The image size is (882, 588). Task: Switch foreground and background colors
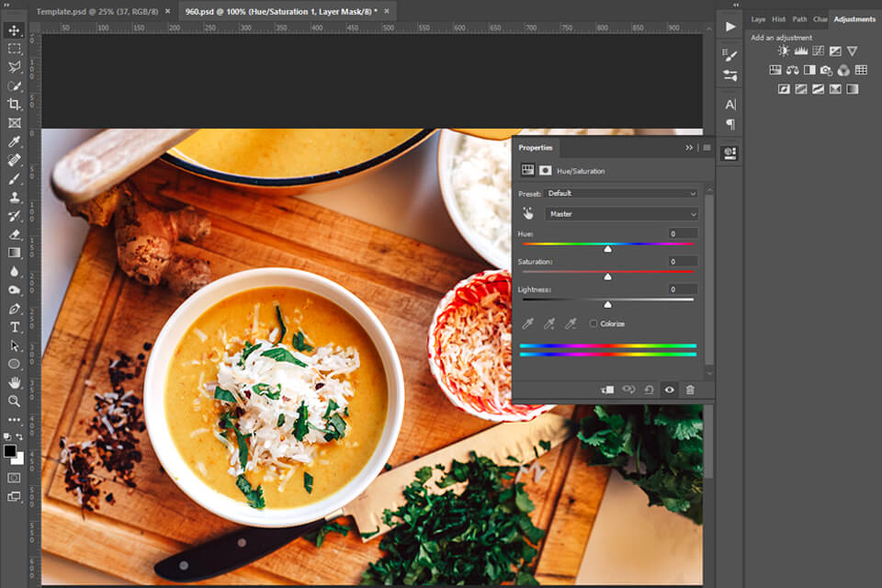tap(19, 436)
